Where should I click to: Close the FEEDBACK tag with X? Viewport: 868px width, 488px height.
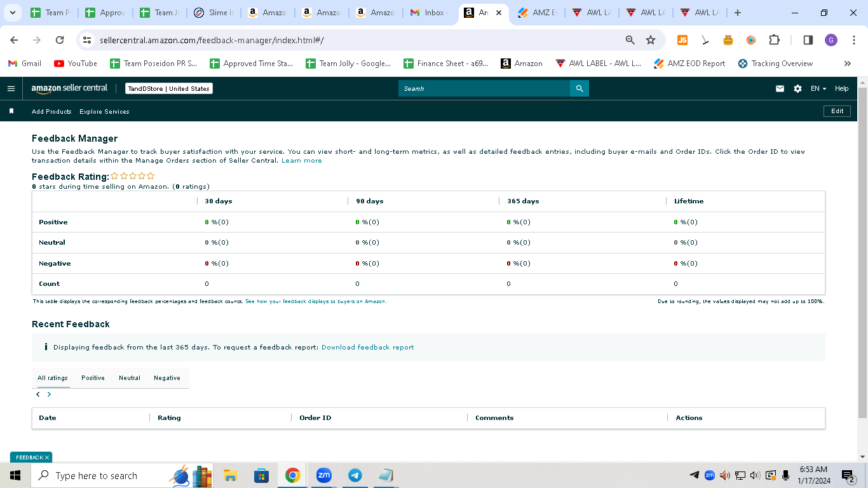(47, 457)
